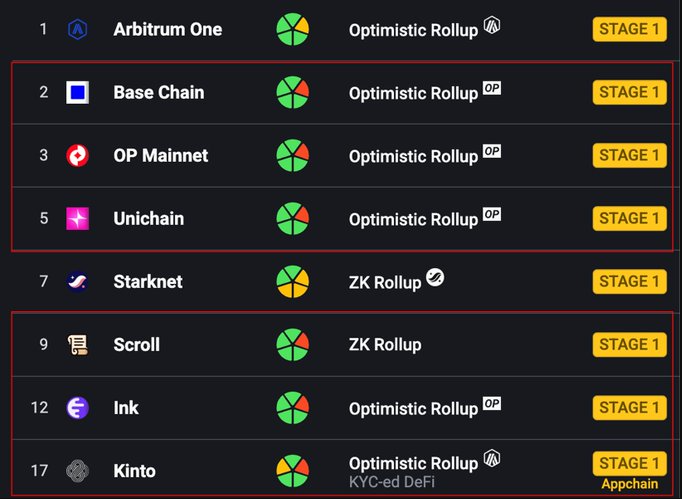Image resolution: width=682 pixels, height=499 pixels.
Task: Click the Stage 1 badge for Unichain
Action: [629, 218]
